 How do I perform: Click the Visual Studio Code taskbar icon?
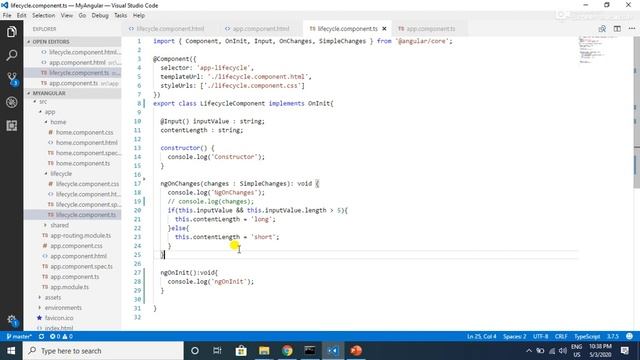coord(333,351)
